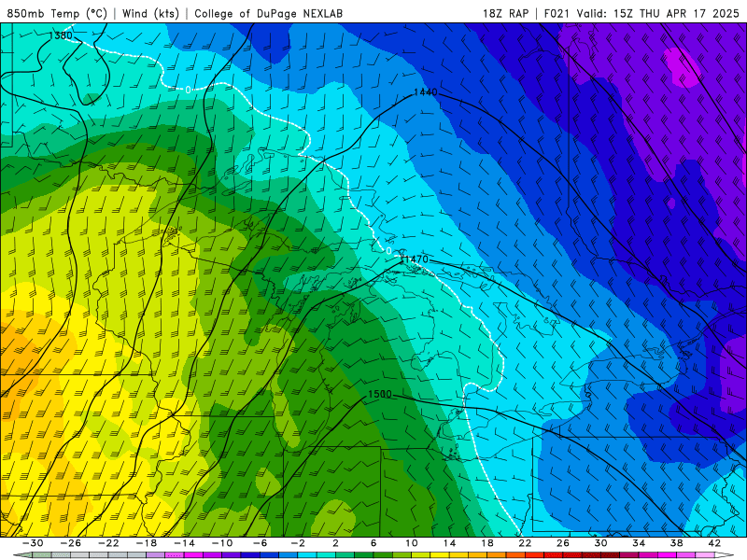Click the 0 isotherm label below the 1380 contour
Viewport: 747px width, 560px height.
[189, 90]
